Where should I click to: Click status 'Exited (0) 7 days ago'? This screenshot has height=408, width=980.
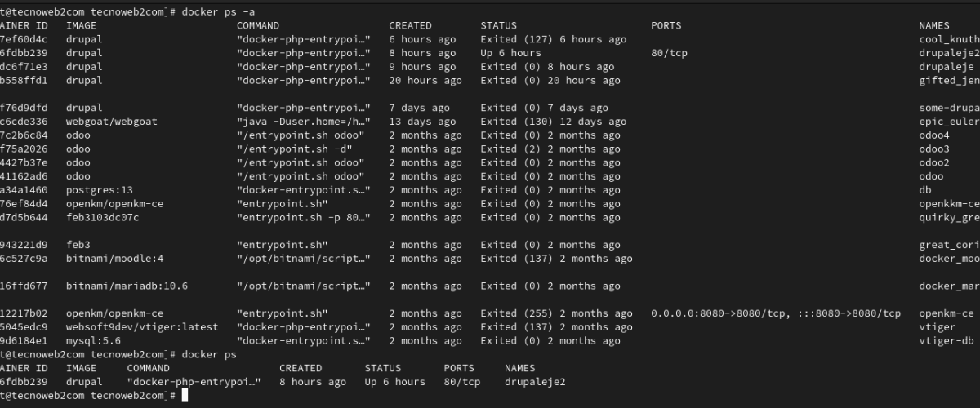click(x=544, y=108)
